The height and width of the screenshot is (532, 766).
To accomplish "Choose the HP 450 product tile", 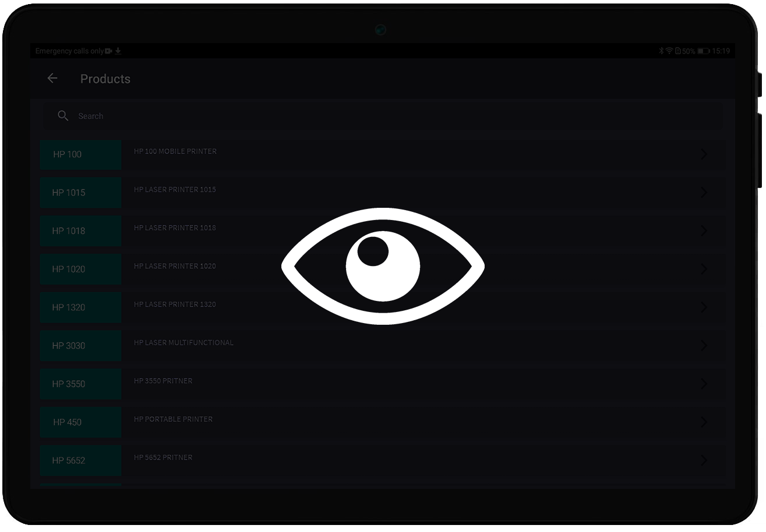I will coord(80,422).
